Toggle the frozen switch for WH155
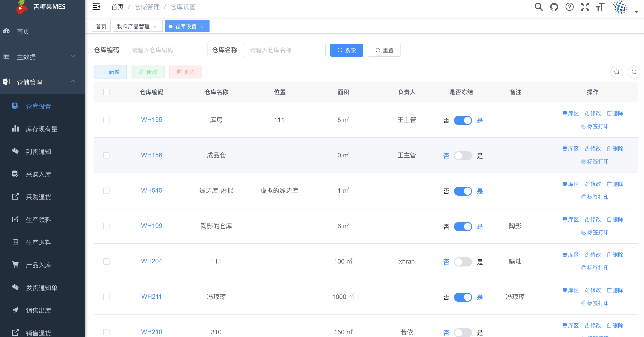 tap(463, 120)
